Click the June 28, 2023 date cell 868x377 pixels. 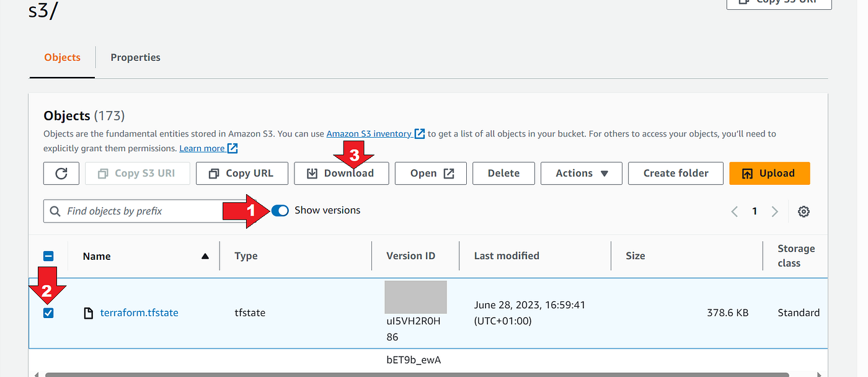click(x=529, y=313)
